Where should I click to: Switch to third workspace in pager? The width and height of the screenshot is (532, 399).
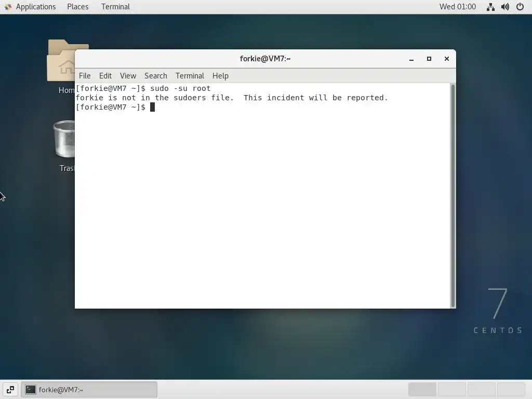coord(482,390)
